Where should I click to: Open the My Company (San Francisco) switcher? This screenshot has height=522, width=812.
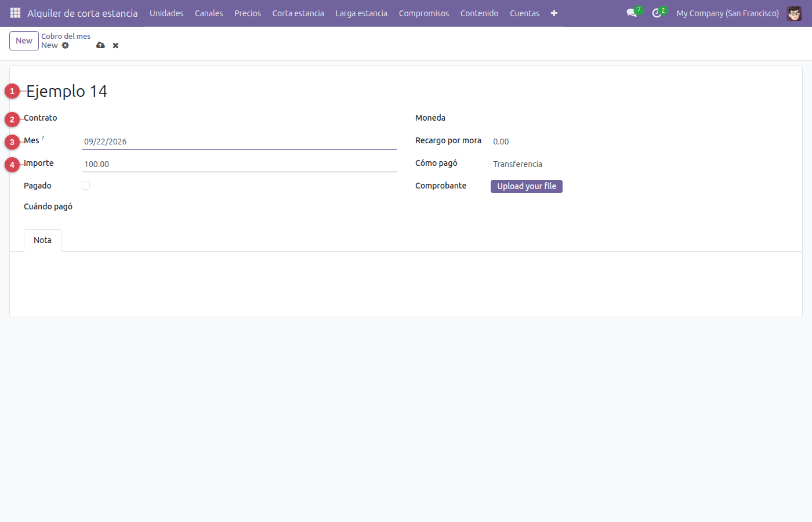[727, 13]
